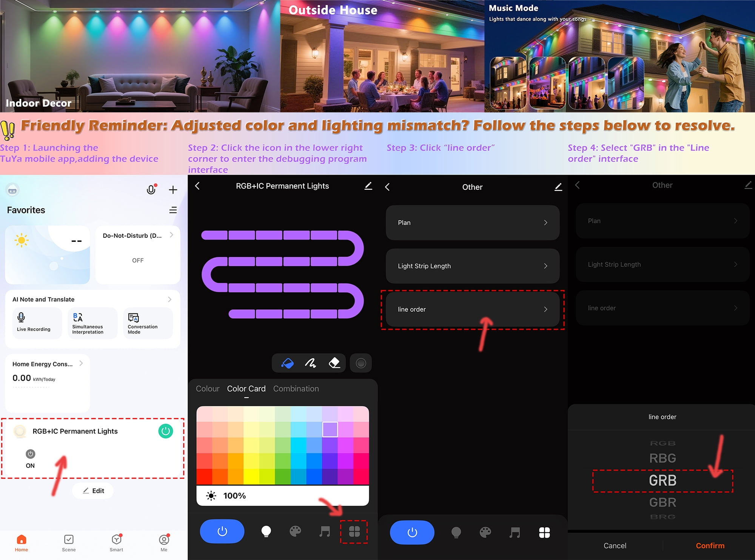This screenshot has height=560, width=755.
Task: Toggle blue power button on lights screen
Action: (222, 531)
